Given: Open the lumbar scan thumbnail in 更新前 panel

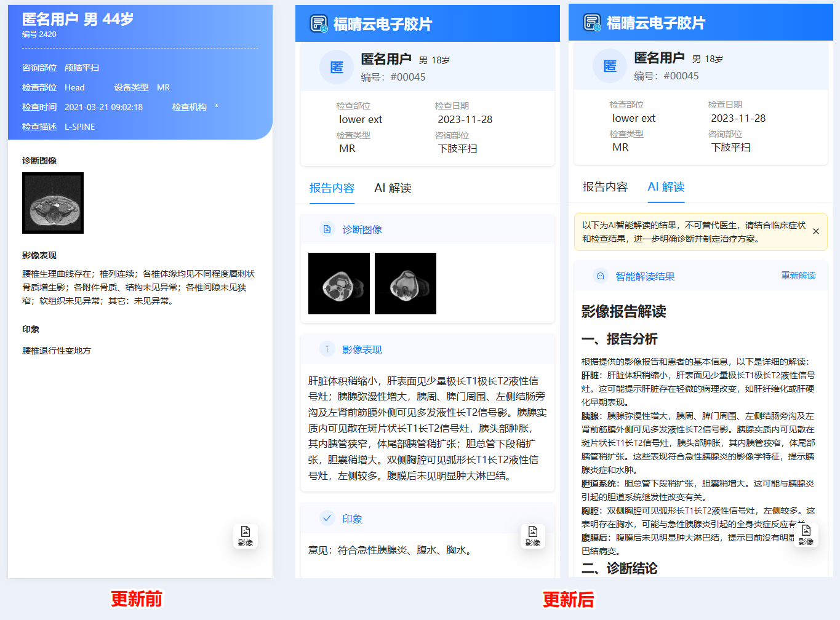Looking at the screenshot, I should click(53, 203).
